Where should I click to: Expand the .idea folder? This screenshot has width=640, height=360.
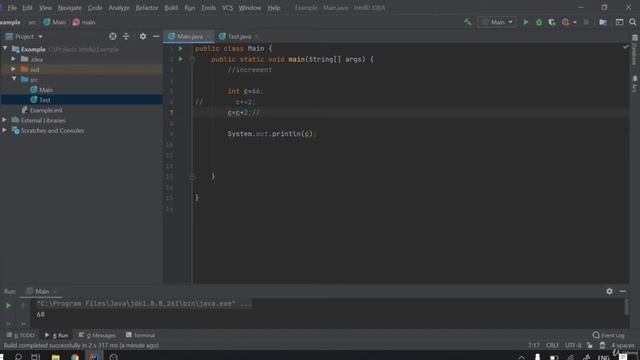13,59
